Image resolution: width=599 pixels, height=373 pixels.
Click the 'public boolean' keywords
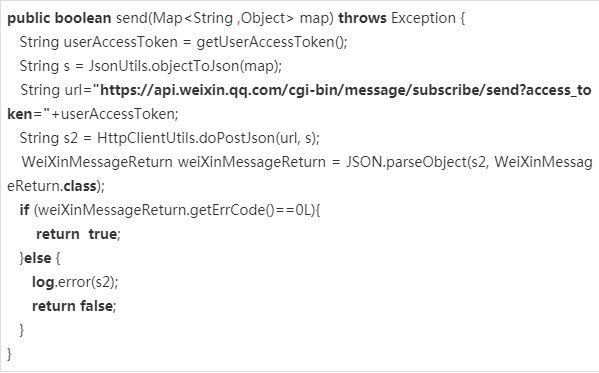(x=59, y=18)
